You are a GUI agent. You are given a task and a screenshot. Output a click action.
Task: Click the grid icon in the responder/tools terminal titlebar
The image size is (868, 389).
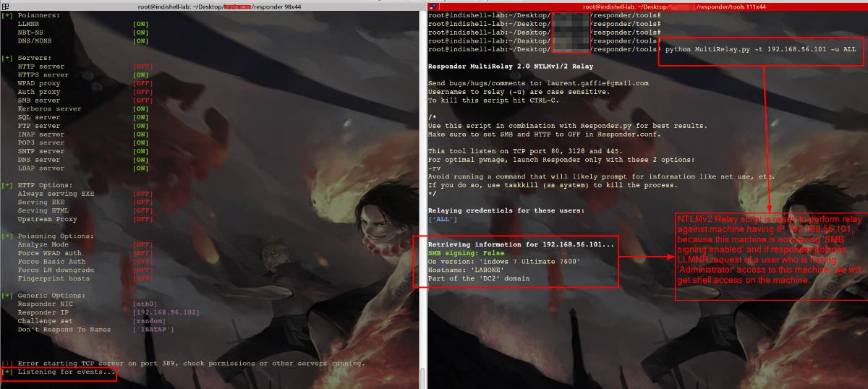(433, 6)
